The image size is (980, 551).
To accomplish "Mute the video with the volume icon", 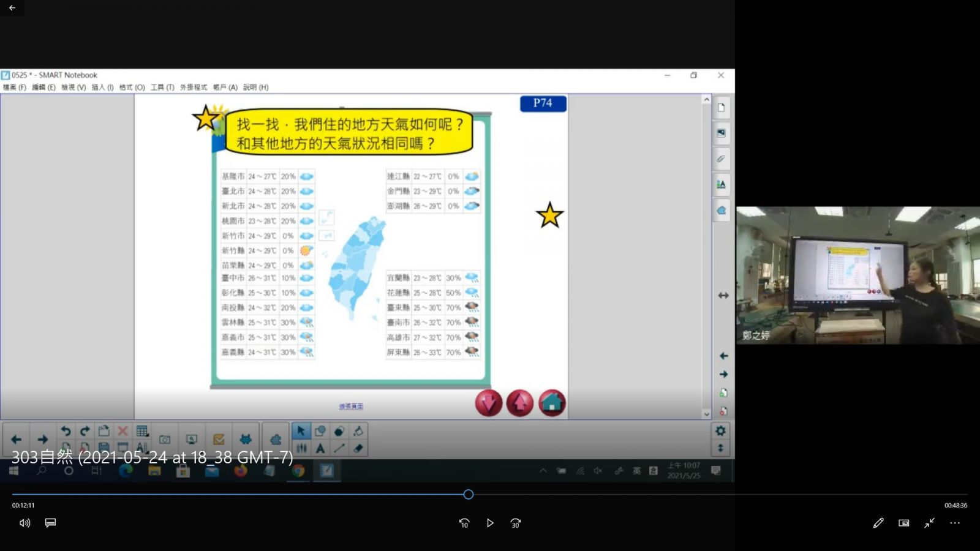I will (24, 523).
